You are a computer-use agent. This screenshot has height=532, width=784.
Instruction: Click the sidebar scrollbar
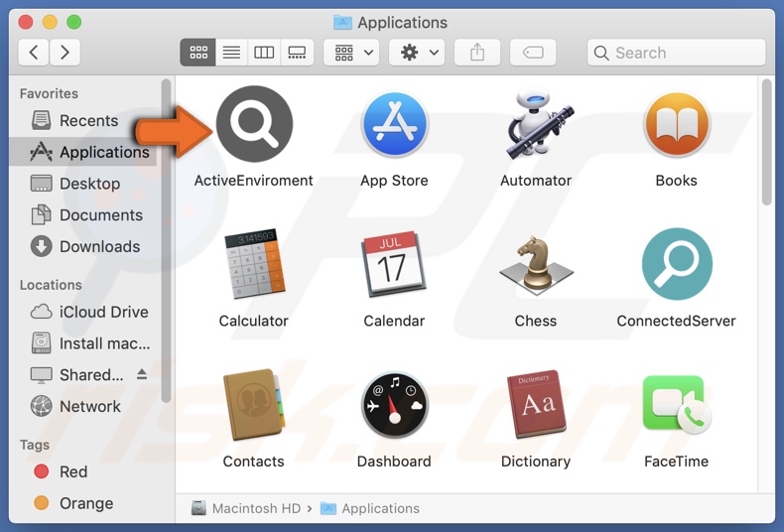[x=166, y=240]
